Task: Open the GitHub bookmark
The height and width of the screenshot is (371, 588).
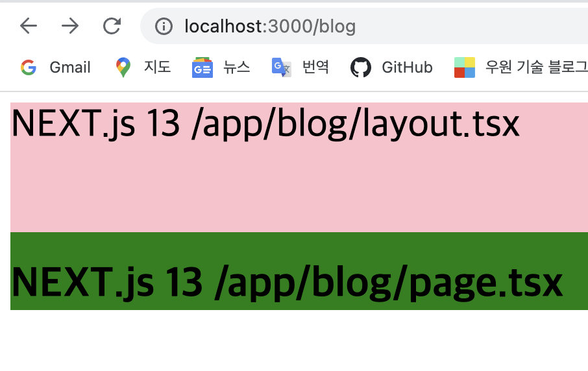Action: tap(391, 67)
